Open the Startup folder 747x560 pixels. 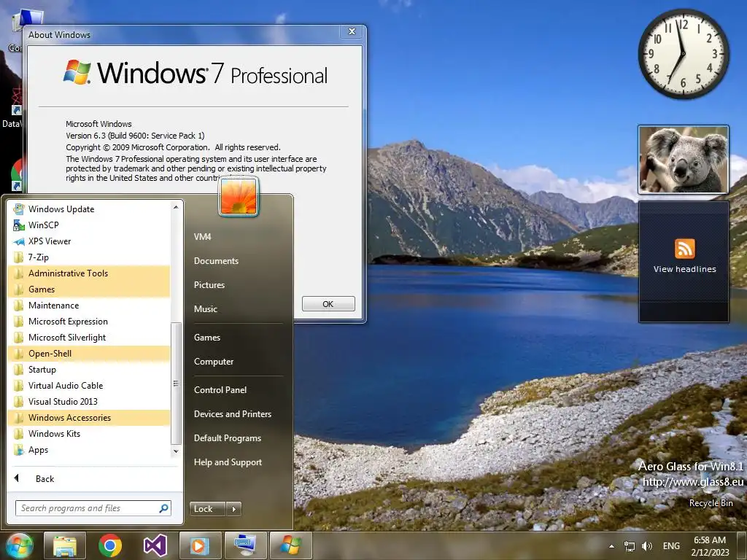88,370
